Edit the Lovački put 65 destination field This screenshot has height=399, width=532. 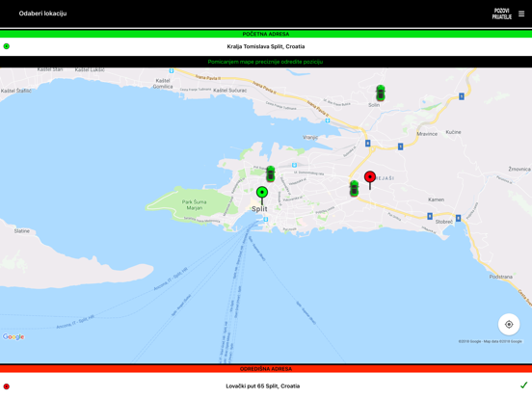click(x=262, y=386)
